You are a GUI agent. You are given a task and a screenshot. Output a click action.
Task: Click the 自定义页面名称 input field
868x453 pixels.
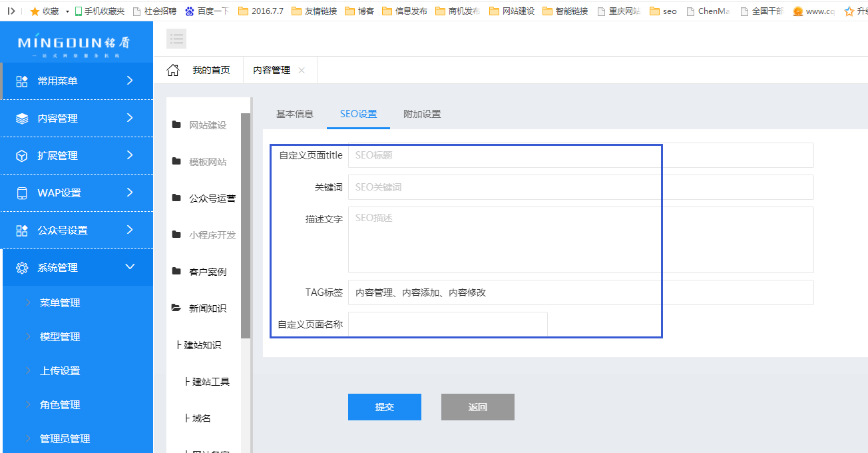coord(448,324)
